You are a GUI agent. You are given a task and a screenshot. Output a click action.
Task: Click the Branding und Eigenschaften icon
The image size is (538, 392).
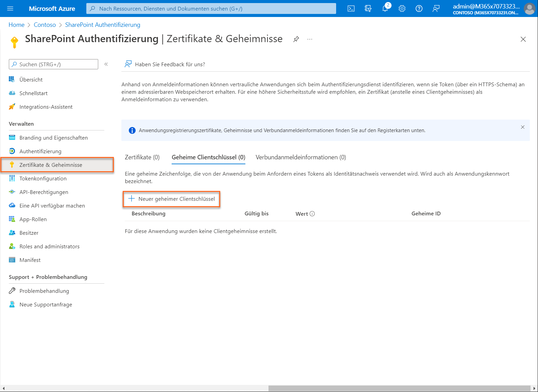(12, 138)
